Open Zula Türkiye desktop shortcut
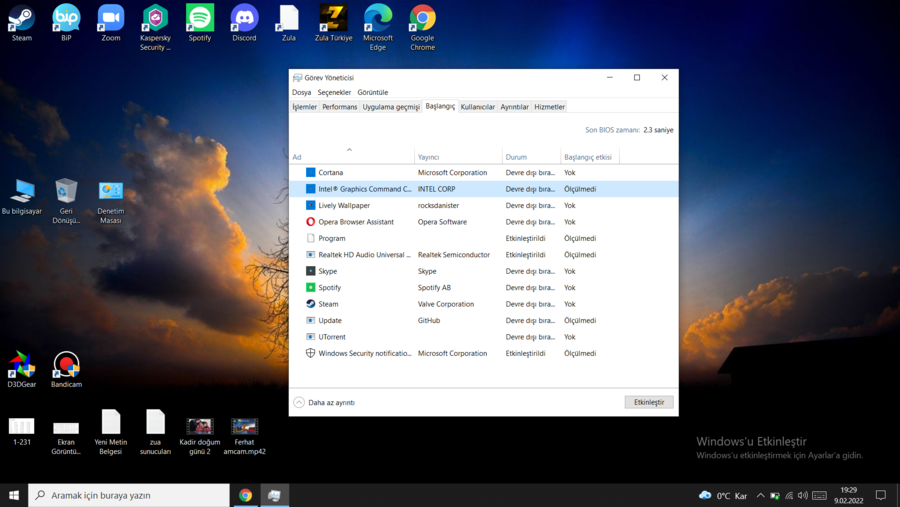Image resolution: width=900 pixels, height=507 pixels. tap(333, 23)
